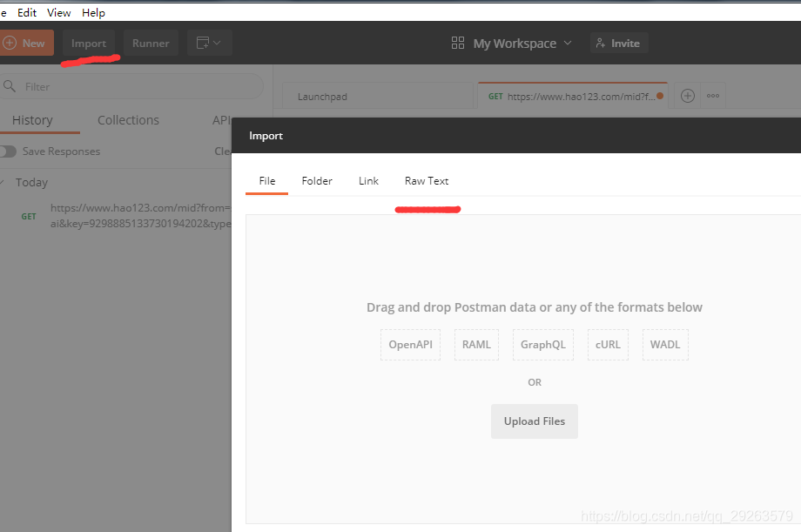Switch to the Collections sidebar tab
The width and height of the screenshot is (801, 532).
128,120
